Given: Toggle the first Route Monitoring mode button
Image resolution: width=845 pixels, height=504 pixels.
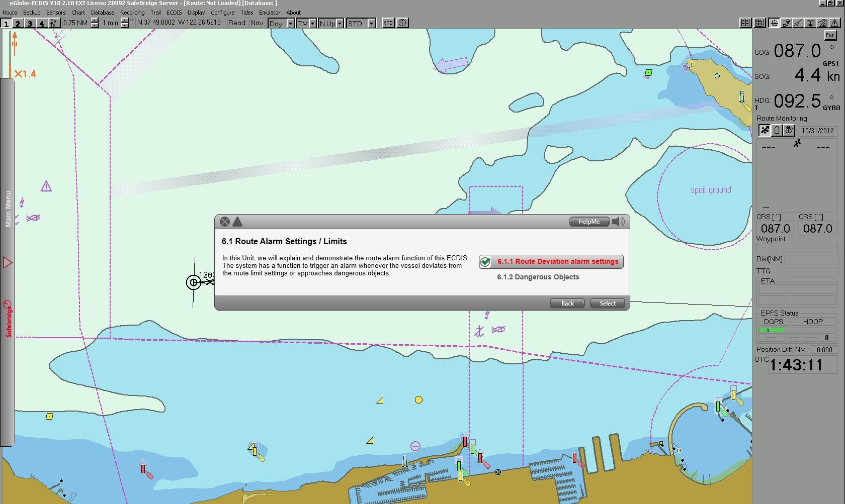Looking at the screenshot, I should (x=765, y=131).
